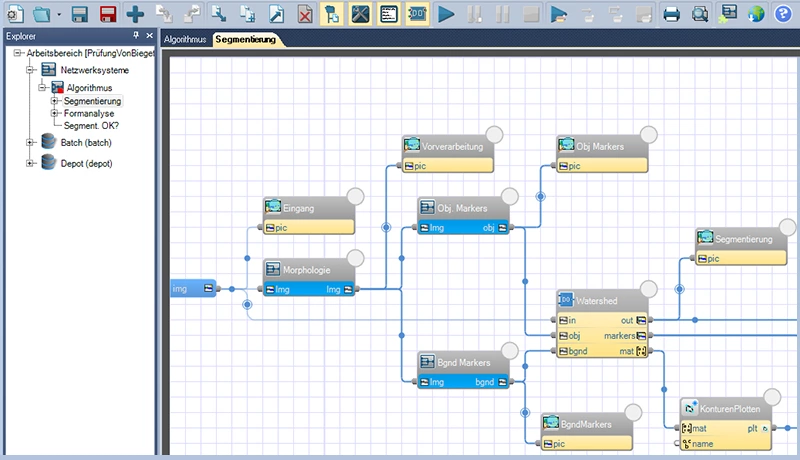The image size is (800, 460).
Task: Close the Explorer panel
Action: pyautogui.click(x=150, y=36)
